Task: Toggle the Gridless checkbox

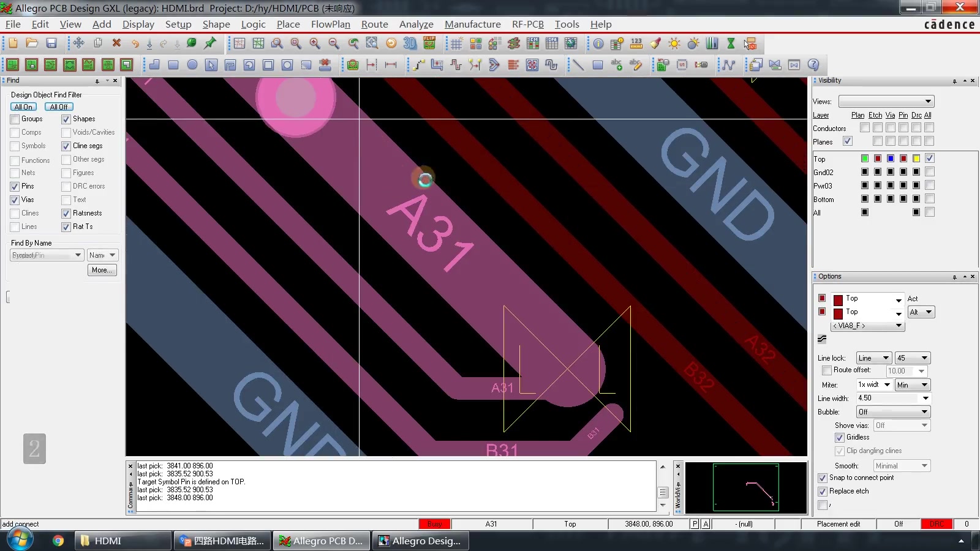Action: pyautogui.click(x=840, y=438)
